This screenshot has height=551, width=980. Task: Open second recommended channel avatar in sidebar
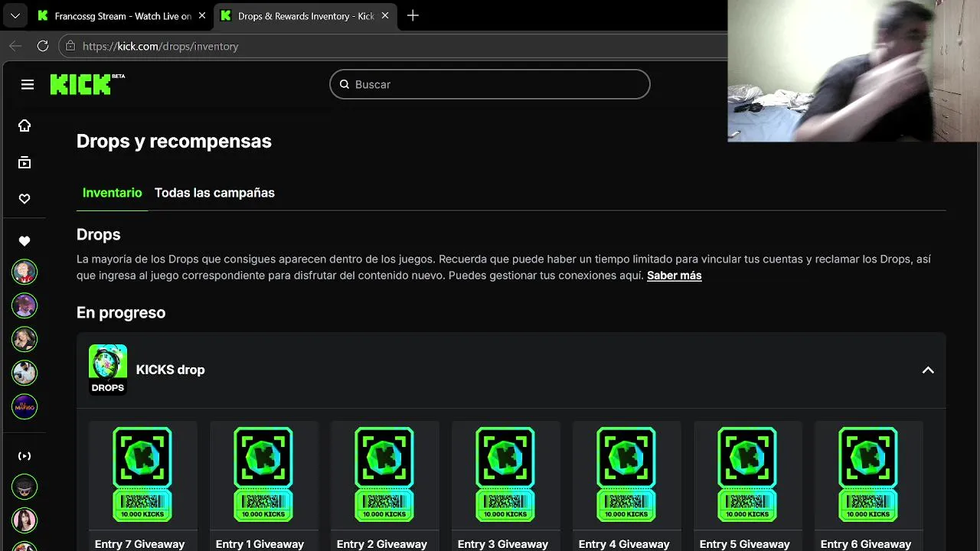[x=24, y=520]
